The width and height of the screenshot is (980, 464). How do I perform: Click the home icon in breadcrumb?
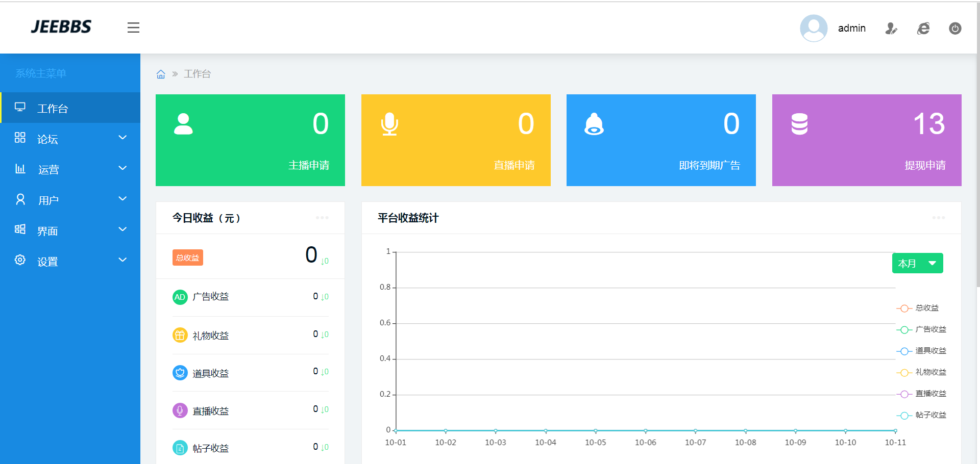pos(161,74)
